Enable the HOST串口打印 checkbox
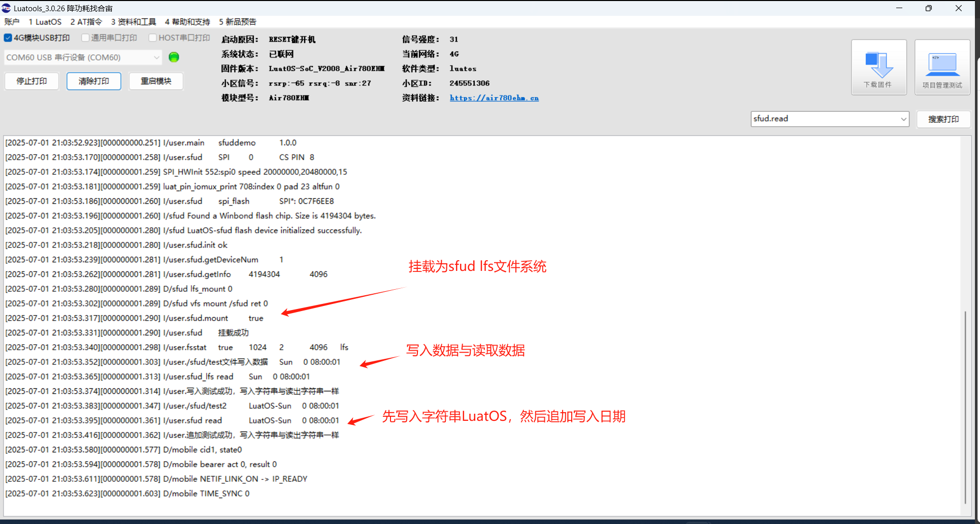 click(x=152, y=38)
